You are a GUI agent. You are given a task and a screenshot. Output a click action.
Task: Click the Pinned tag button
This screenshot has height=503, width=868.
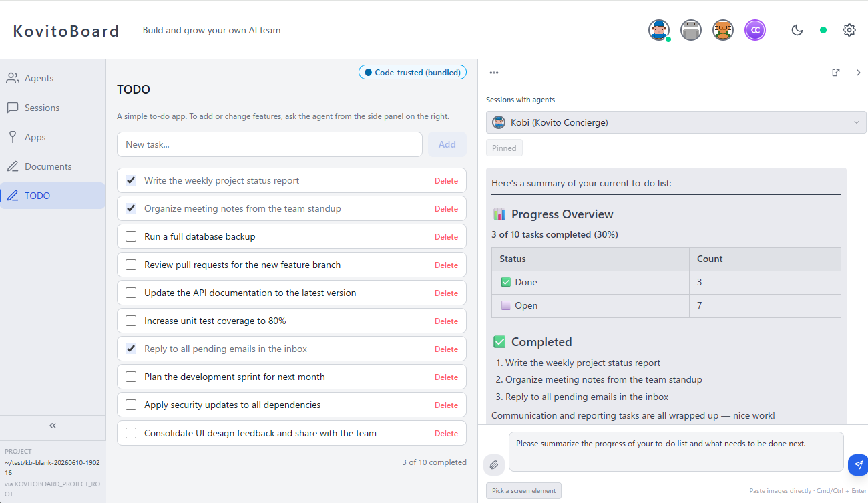[504, 148]
